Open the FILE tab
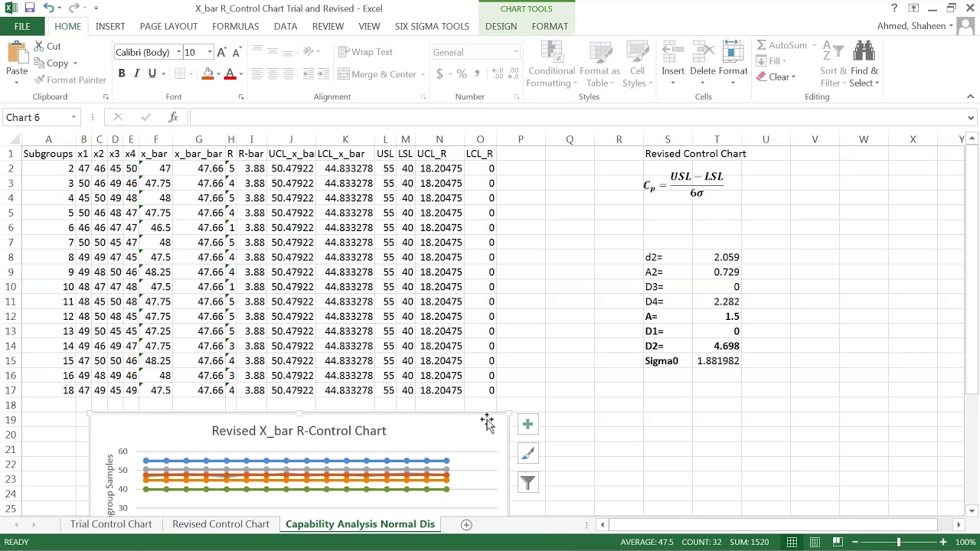The height and width of the screenshot is (551, 980). [x=22, y=26]
